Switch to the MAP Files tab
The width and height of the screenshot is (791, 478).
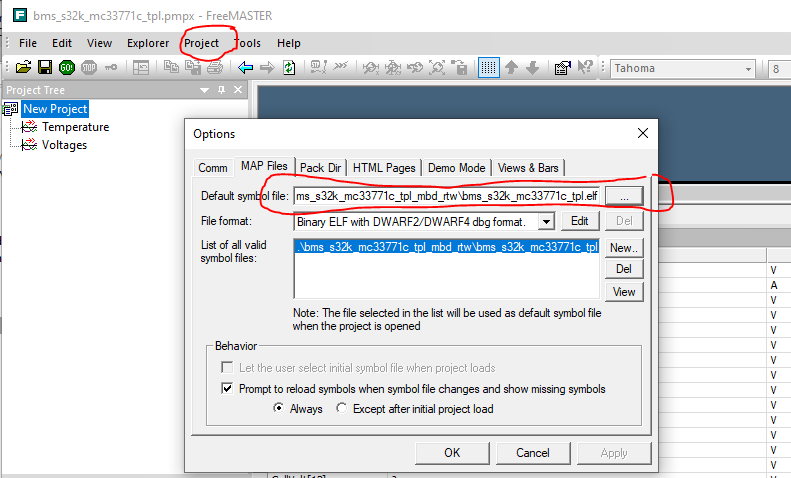pyautogui.click(x=264, y=166)
